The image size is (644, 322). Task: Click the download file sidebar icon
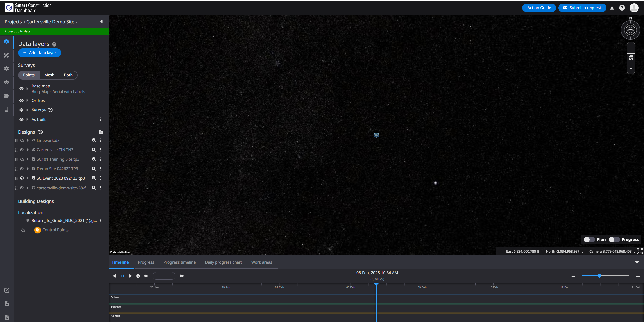[x=7, y=317]
